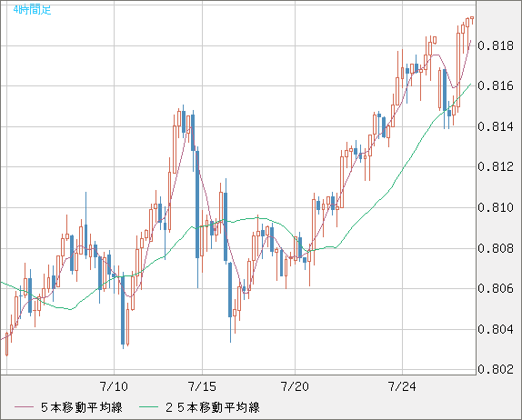Image resolution: width=522 pixels, height=420 pixels.
Task: Click the latest candlestick at the chart's top right
Action: point(472,19)
